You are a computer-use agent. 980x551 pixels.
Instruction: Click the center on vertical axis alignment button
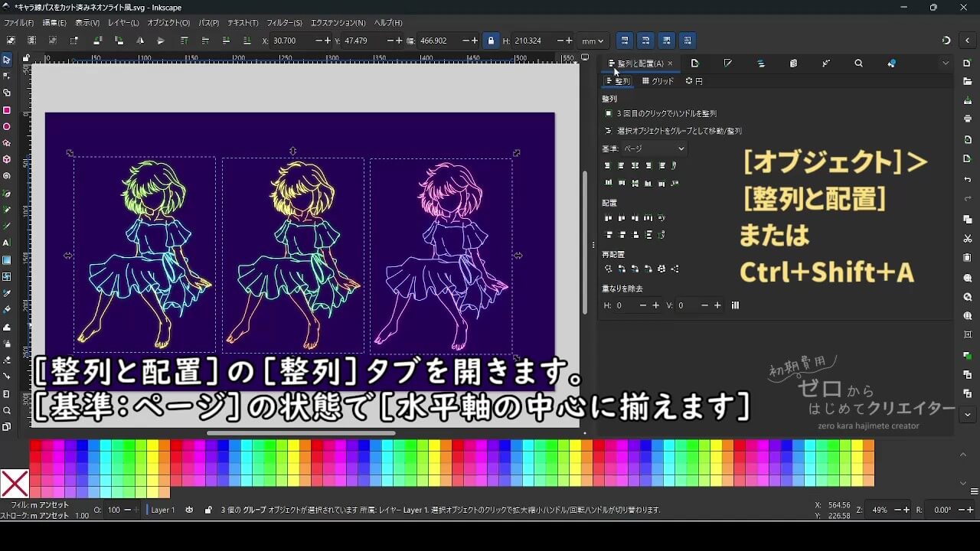pyautogui.click(x=635, y=165)
